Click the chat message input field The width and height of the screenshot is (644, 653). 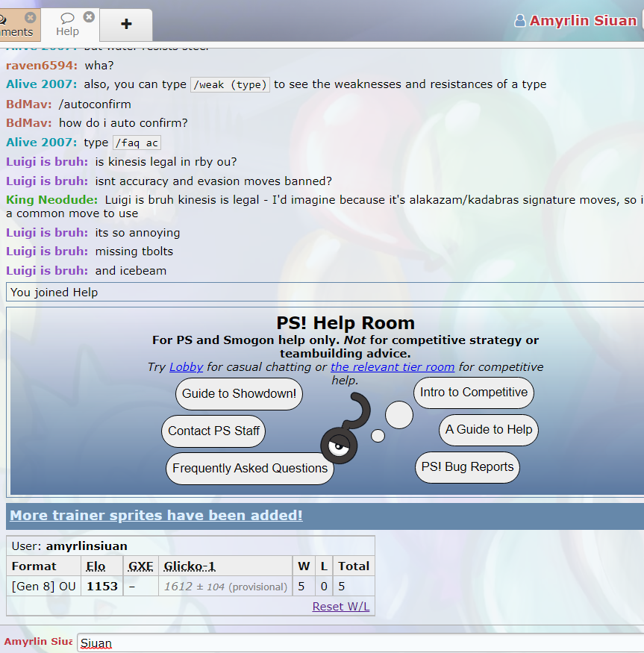pyautogui.click(x=360, y=643)
